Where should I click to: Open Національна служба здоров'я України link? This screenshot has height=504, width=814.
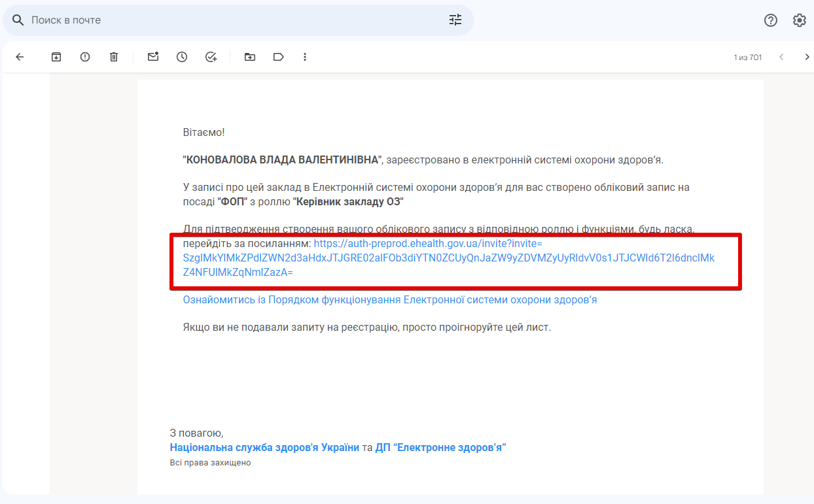264,448
